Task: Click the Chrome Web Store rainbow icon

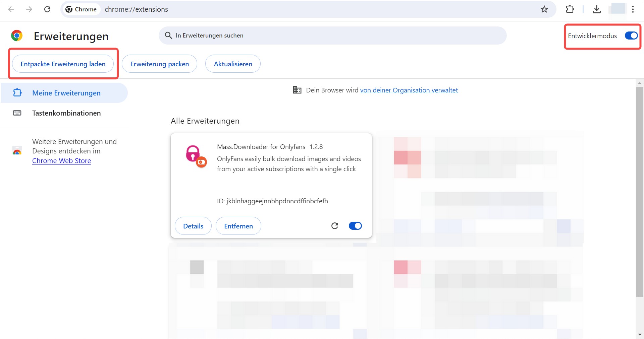Action: 17,151
